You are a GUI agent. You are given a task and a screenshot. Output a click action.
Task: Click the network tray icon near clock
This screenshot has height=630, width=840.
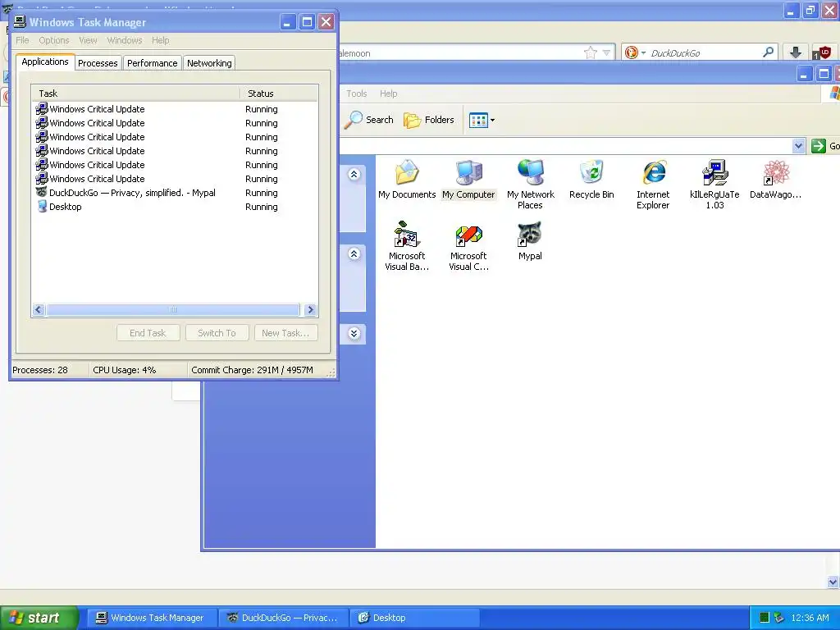(778, 618)
